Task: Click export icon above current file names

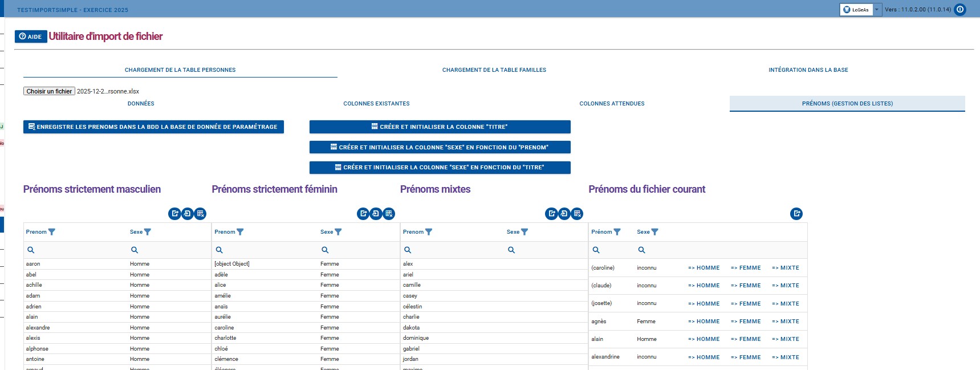Action: click(796, 214)
